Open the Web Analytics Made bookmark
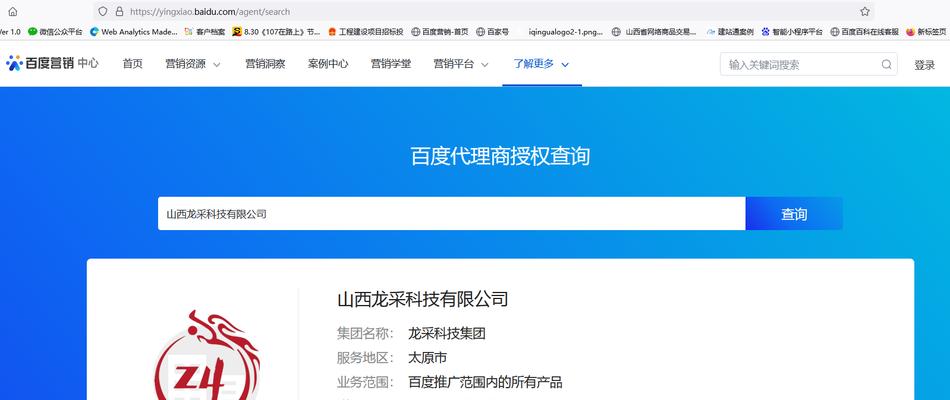The height and width of the screenshot is (400, 950). click(133, 32)
